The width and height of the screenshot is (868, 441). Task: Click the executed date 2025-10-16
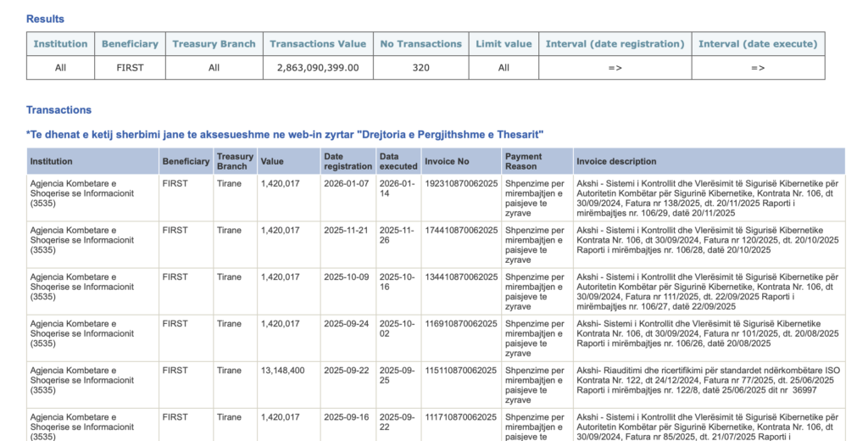[x=397, y=282]
